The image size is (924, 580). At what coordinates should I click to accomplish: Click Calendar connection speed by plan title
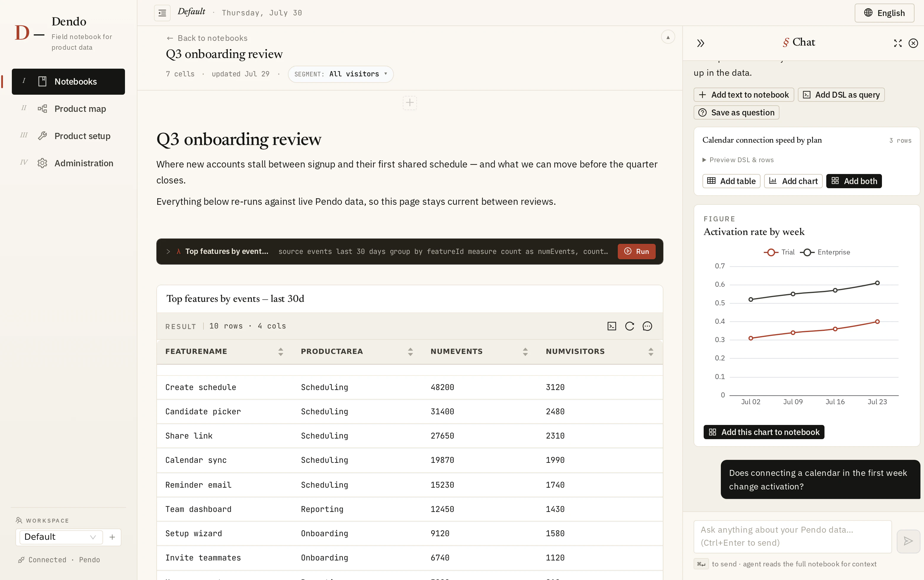[x=762, y=140]
